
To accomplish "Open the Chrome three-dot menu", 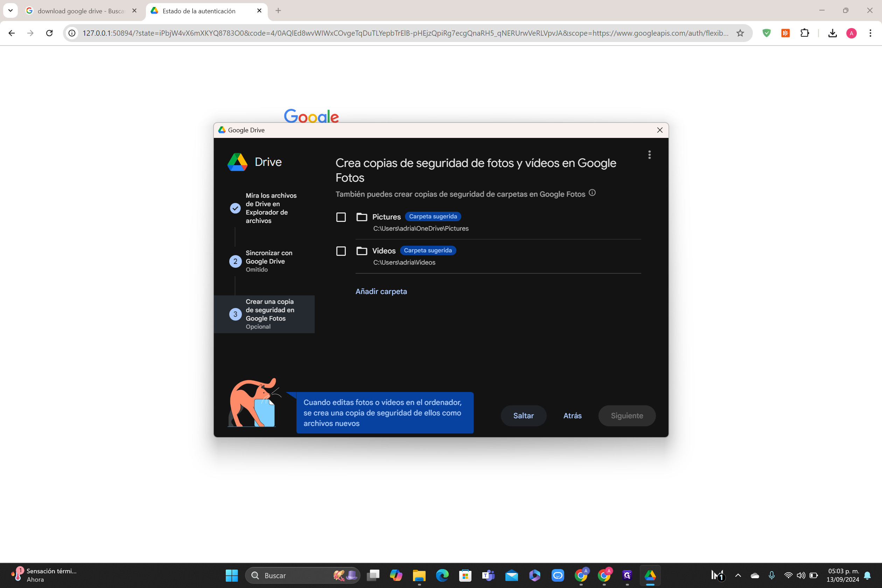I will pyautogui.click(x=870, y=33).
